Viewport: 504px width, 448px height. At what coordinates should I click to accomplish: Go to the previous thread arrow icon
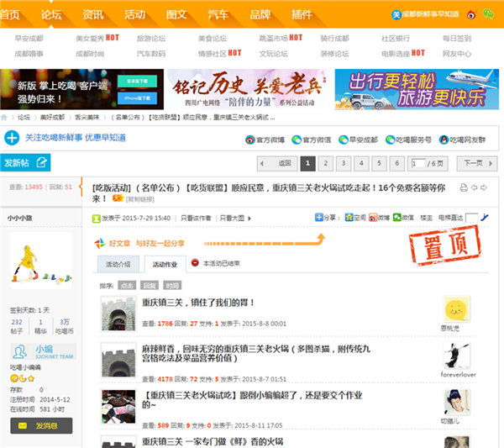pyautogui.click(x=474, y=187)
